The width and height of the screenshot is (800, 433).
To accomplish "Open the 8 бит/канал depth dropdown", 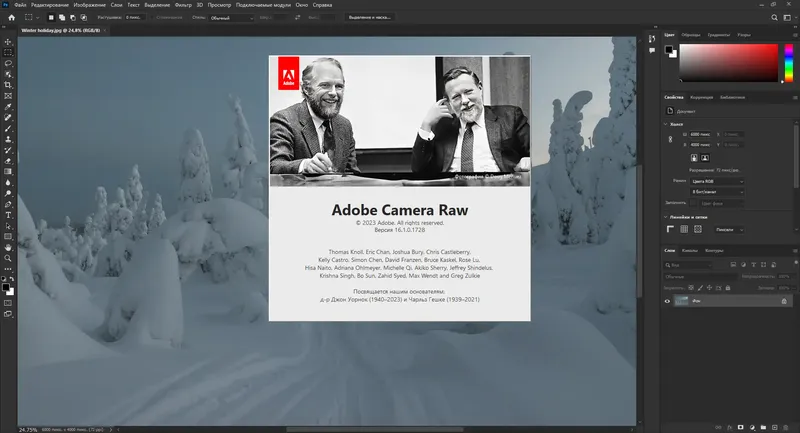I will pyautogui.click(x=717, y=192).
